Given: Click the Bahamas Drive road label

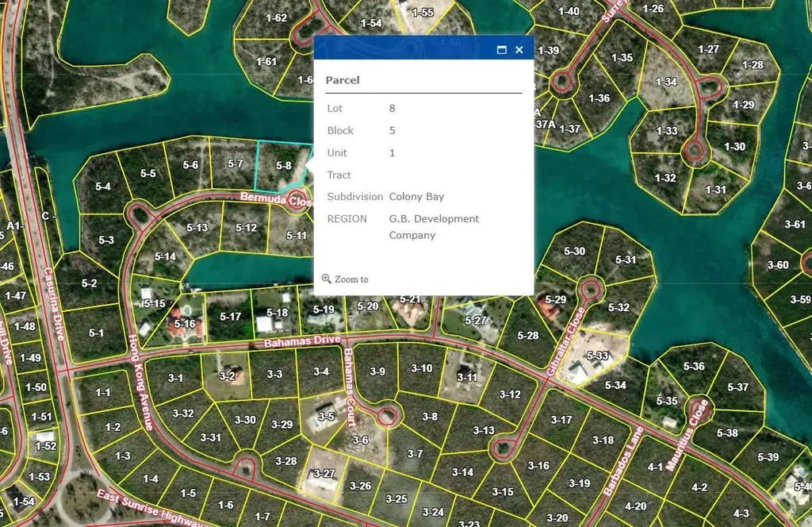Looking at the screenshot, I should pyautogui.click(x=302, y=341).
